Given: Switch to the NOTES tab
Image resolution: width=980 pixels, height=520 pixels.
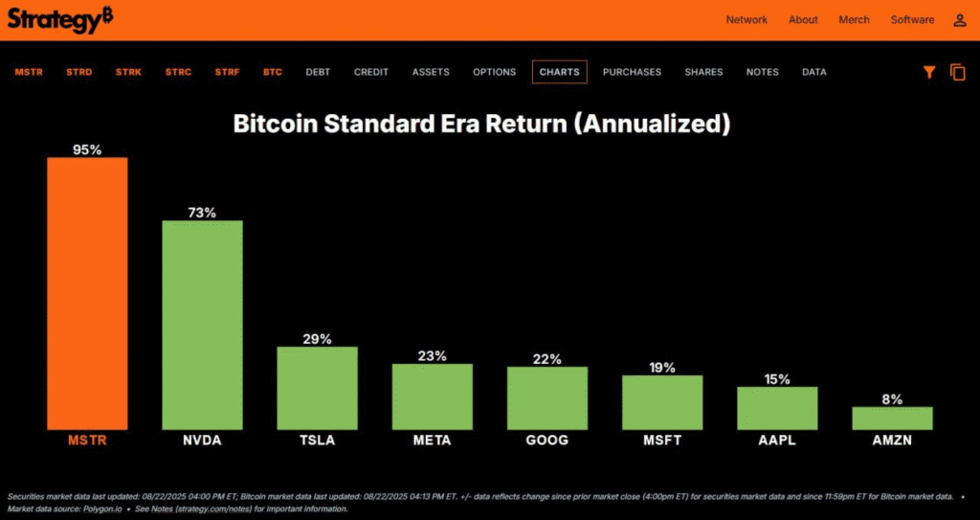Looking at the screenshot, I should tap(763, 72).
